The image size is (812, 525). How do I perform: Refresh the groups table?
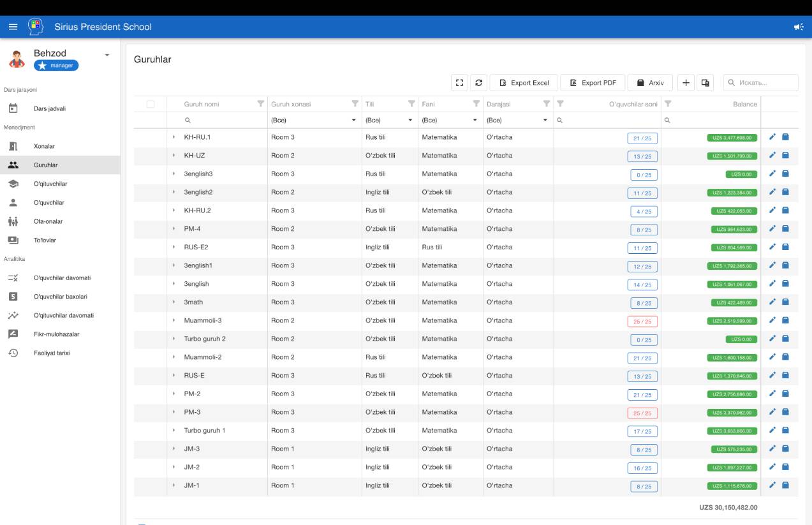pyautogui.click(x=479, y=83)
